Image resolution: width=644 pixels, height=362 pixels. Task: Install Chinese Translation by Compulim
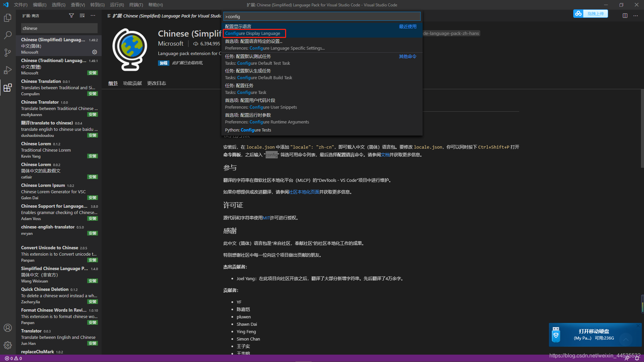coord(93,94)
